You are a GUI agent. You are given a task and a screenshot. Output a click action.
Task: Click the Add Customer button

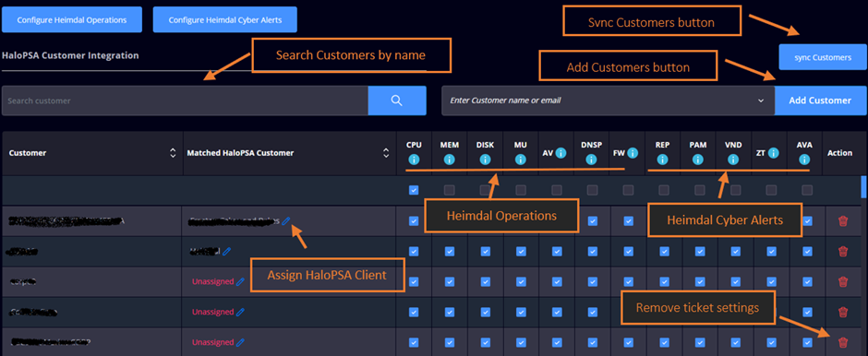coord(820,101)
